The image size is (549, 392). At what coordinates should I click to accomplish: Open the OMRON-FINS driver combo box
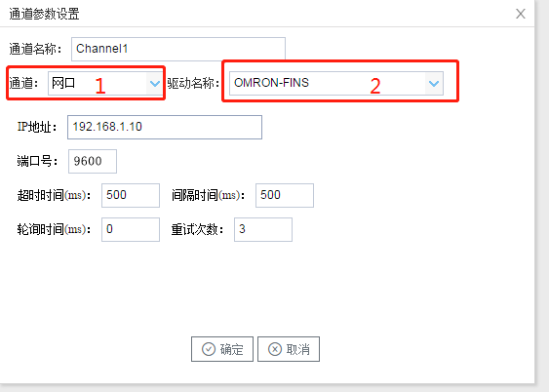click(336, 83)
